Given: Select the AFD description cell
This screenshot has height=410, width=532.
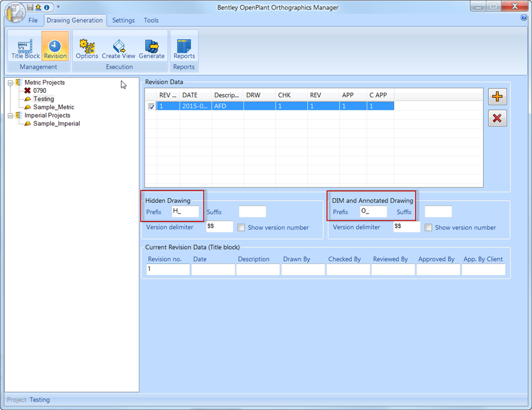Looking at the screenshot, I should [227, 106].
